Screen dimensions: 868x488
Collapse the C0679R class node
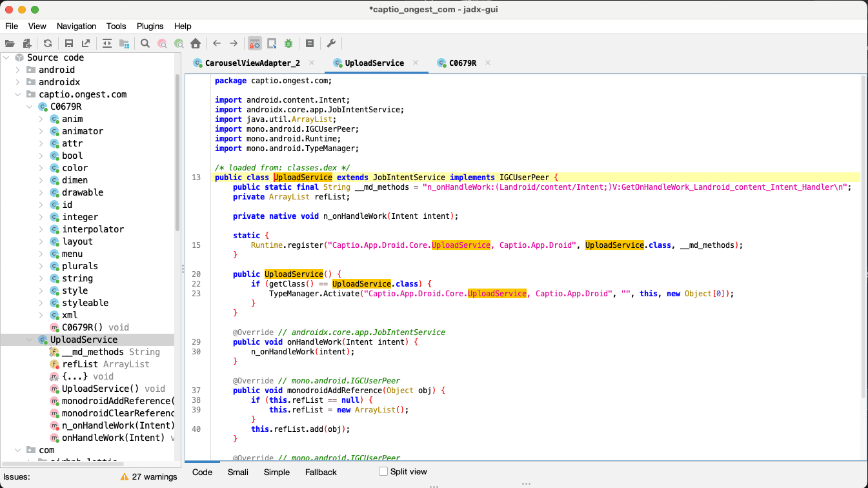pyautogui.click(x=29, y=107)
